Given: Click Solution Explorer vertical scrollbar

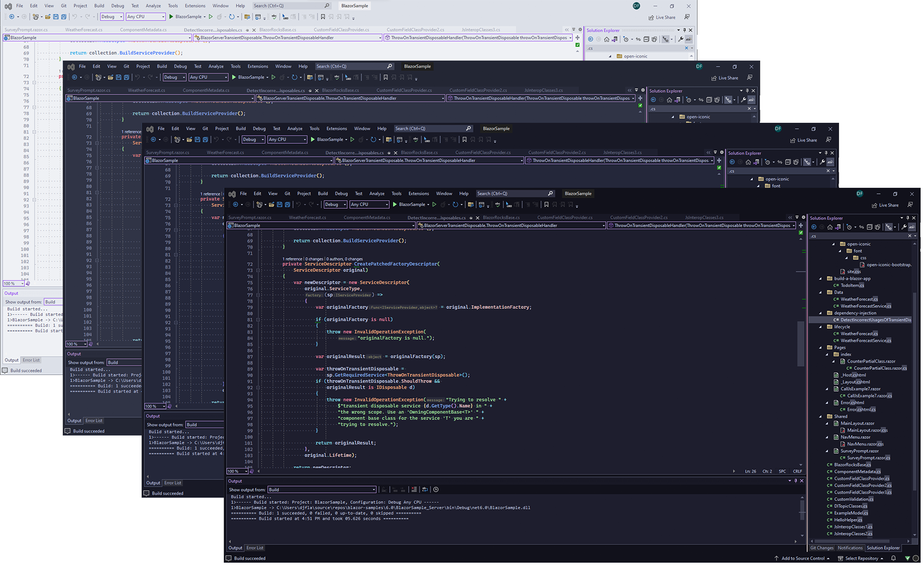Looking at the screenshot, I should (915, 389).
